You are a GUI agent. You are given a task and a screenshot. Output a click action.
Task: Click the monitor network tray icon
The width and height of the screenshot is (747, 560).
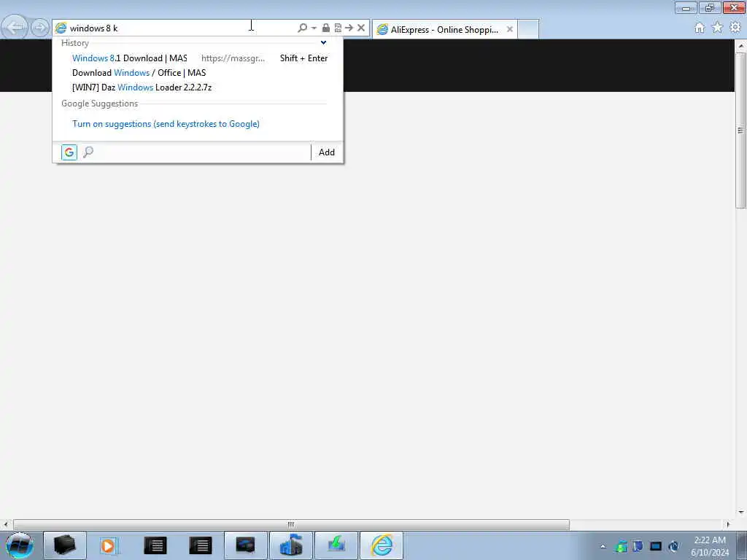click(x=656, y=546)
